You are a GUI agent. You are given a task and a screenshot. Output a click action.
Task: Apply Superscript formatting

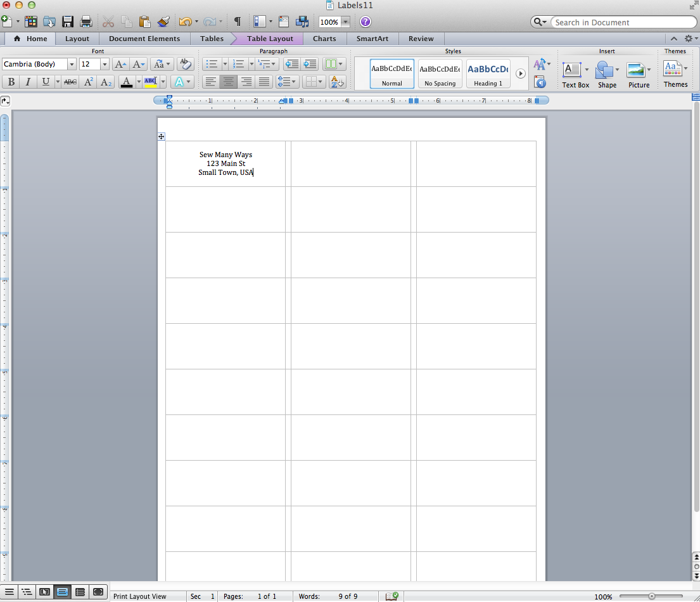click(89, 82)
